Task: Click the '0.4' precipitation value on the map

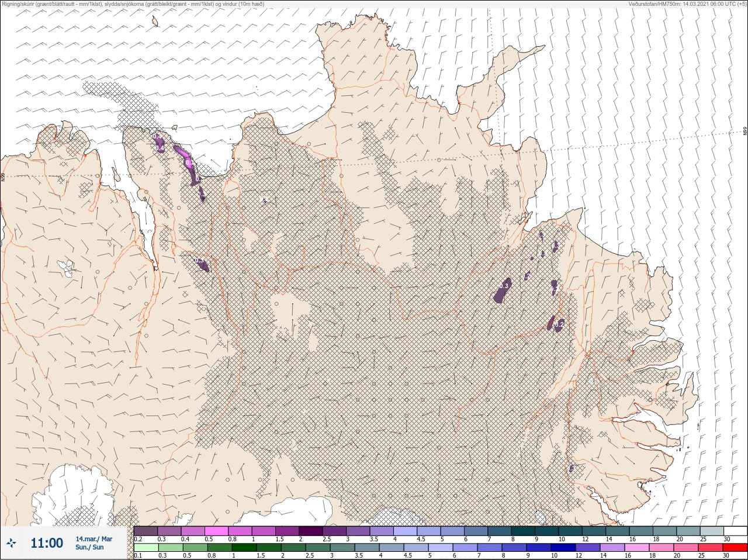Action: (x=160, y=149)
